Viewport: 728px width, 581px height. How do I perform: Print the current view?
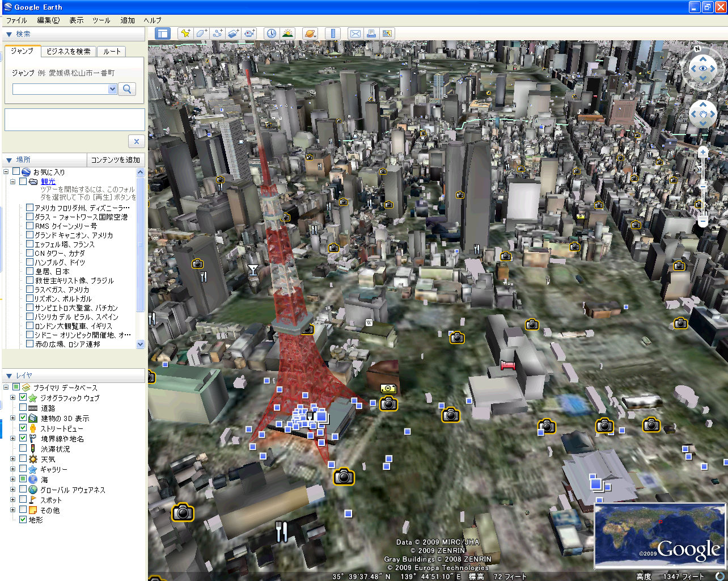[x=371, y=33]
